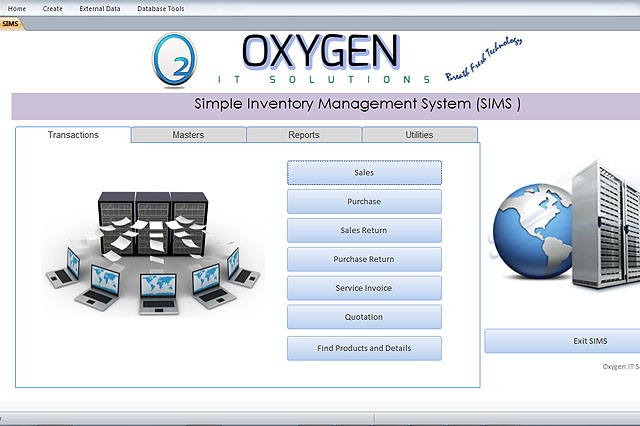Open the Quotation form
Image resolution: width=640 pixels, height=426 pixels.
364,317
